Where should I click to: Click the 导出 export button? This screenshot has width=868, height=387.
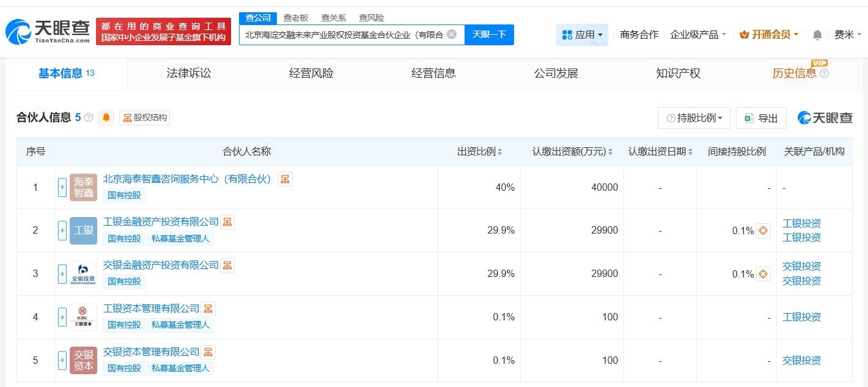pyautogui.click(x=761, y=118)
